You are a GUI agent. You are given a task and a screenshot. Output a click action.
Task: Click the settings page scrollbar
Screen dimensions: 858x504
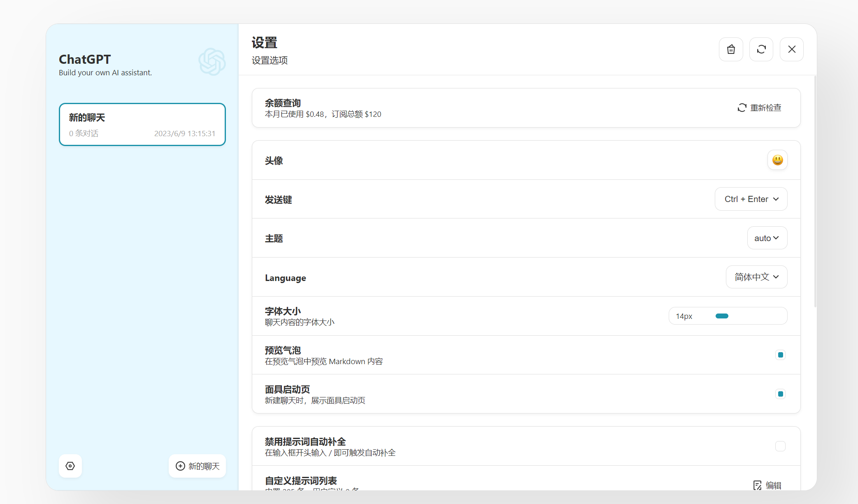[815, 191]
